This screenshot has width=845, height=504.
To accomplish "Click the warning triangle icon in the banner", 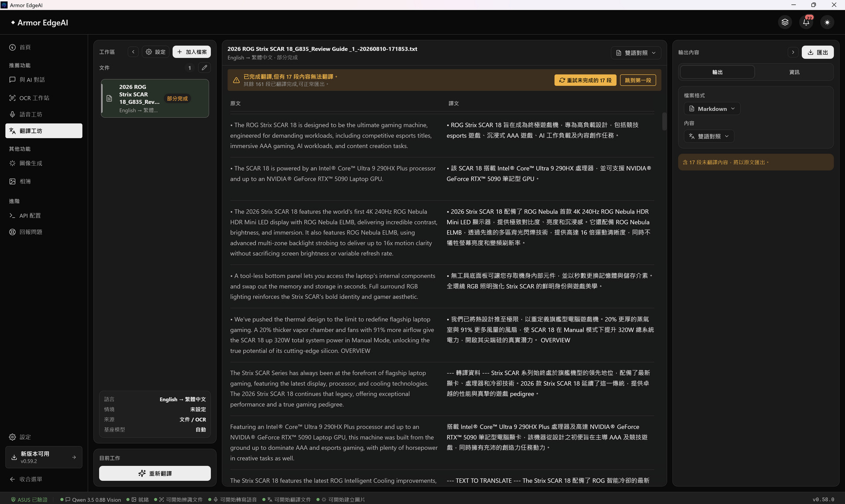I will coord(236,80).
